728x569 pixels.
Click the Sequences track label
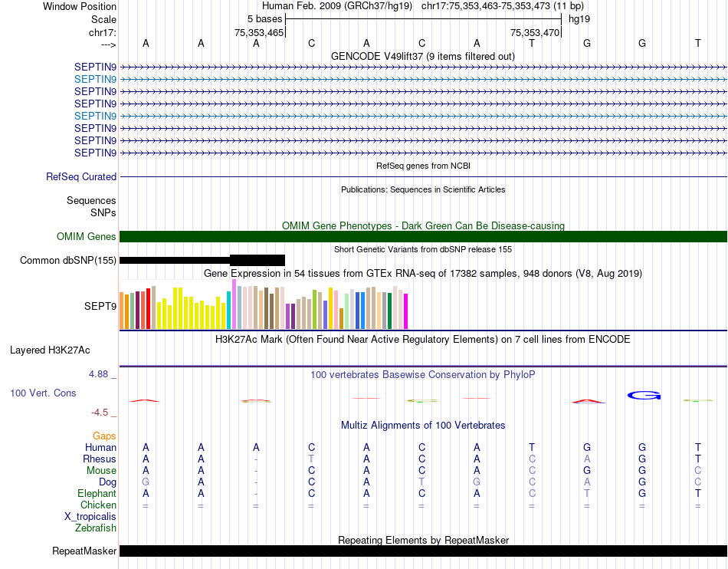(91, 200)
